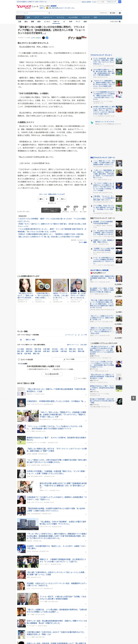React with the exclamation icon 新しい視点
The height and width of the screenshot is (644, 138).
coord(83,210)
